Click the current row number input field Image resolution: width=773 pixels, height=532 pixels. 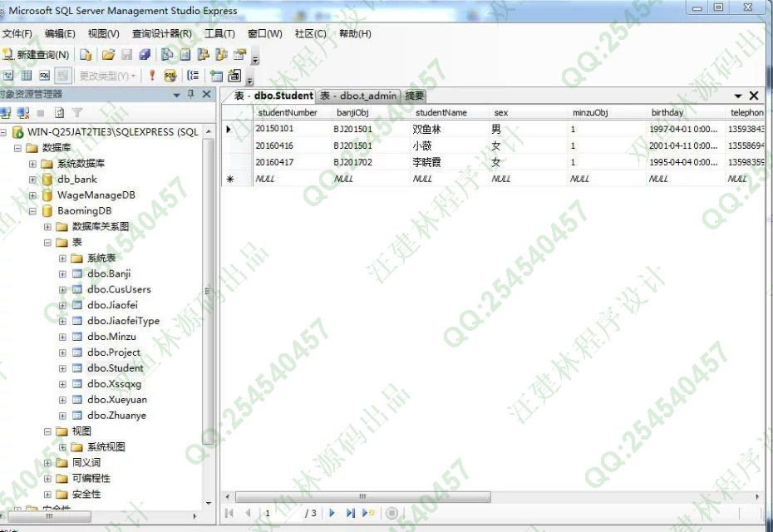(x=281, y=513)
